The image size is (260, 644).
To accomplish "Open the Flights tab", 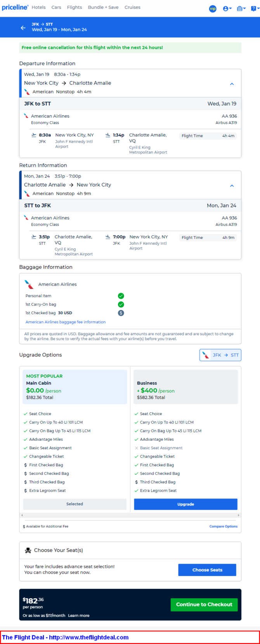I will tap(75, 7).
